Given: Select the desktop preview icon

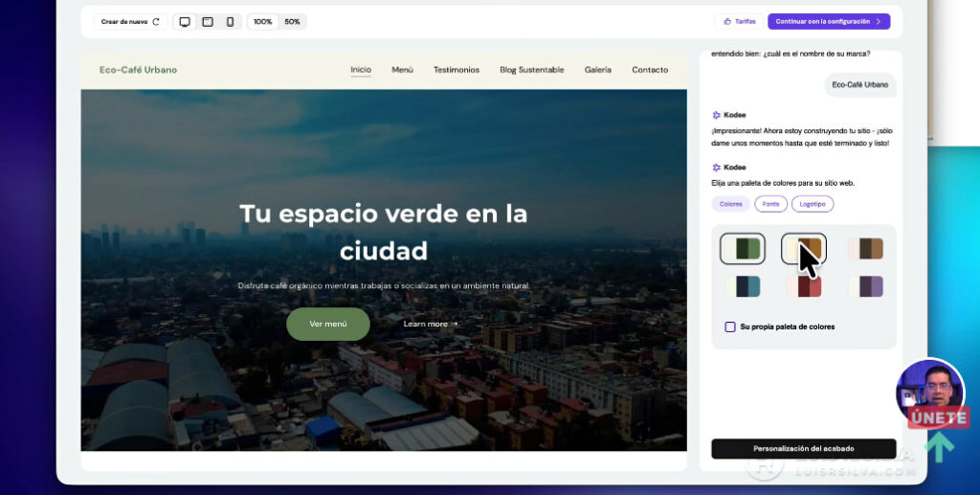Looking at the screenshot, I should 185,22.
